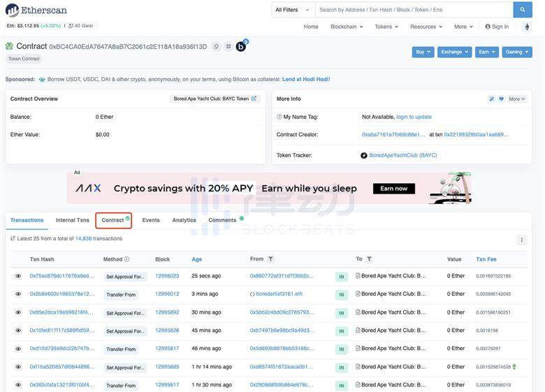Click the Token Contract tag
This screenshot has height=392, width=545.
[x=24, y=59]
